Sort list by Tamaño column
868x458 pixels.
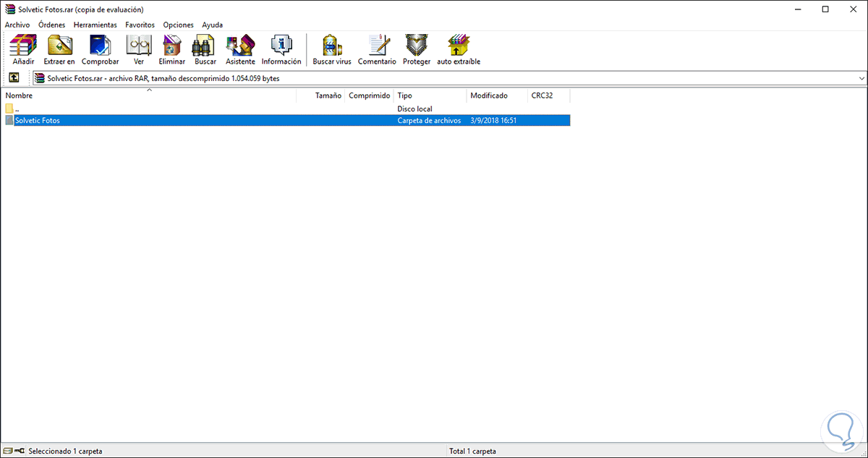pyautogui.click(x=320, y=96)
